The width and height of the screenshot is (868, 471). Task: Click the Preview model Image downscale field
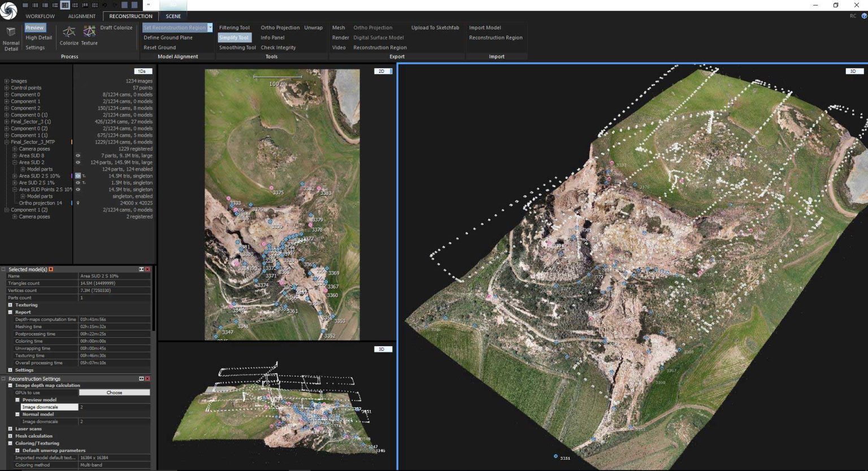(50, 407)
